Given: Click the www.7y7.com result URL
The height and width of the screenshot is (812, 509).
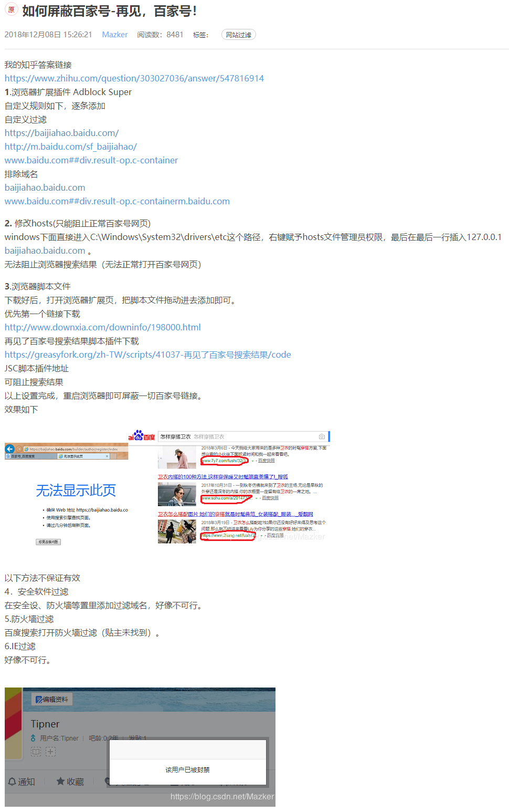Looking at the screenshot, I should click(x=224, y=461).
